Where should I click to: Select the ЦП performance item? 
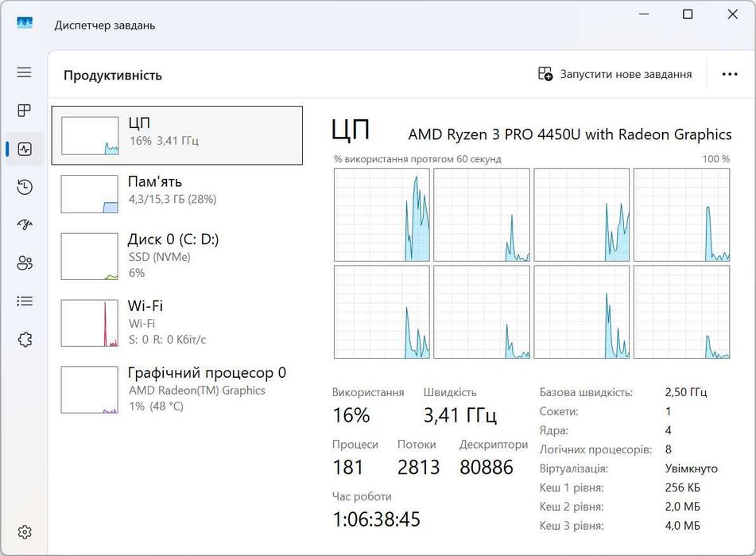(x=177, y=135)
